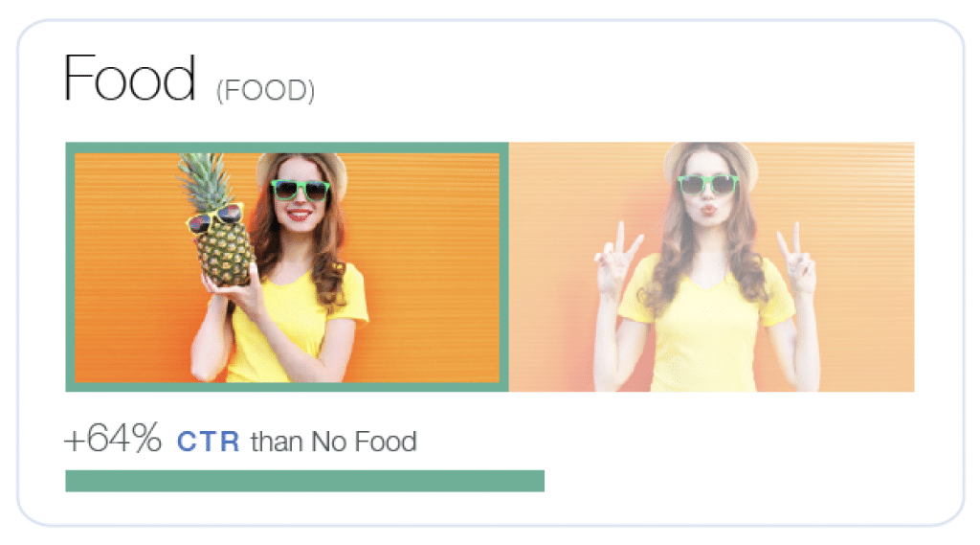Click the green CTR progress bar
The height and width of the screenshot is (545, 980).
(x=305, y=481)
